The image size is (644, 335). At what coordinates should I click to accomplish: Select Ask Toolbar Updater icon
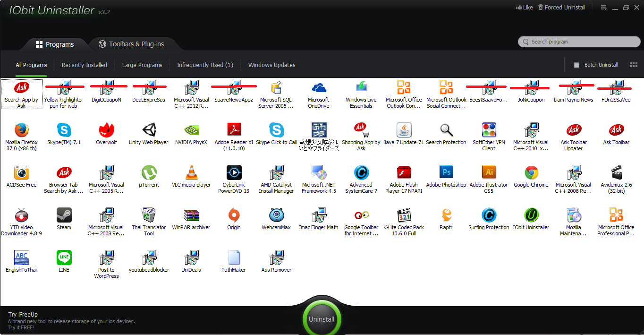[x=574, y=130]
